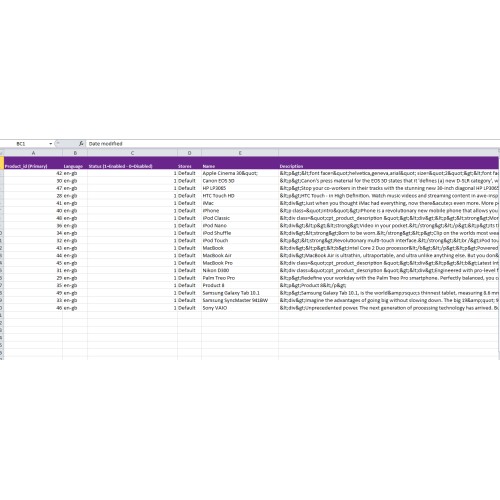Select the Samsung Galaxy Tab 10.1 name cell
This screenshot has height=500, width=500.
point(240,293)
